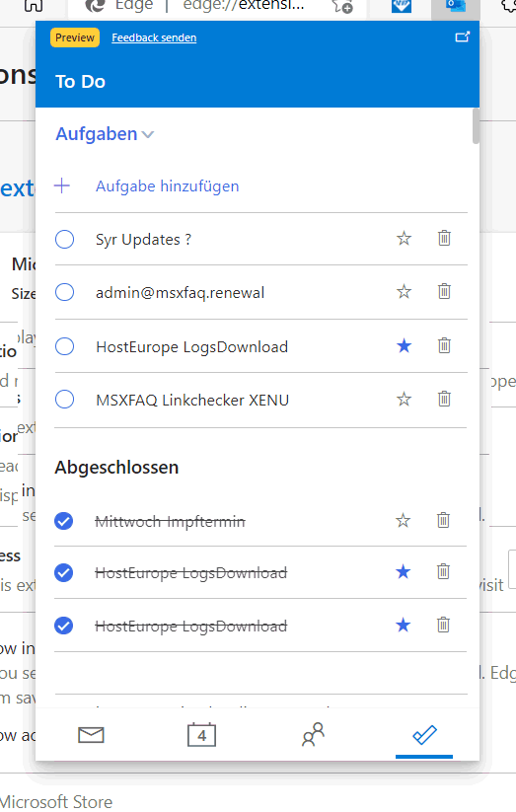Select the To Do checkmark tab
Viewport: 516px width, 812px height.
[x=424, y=734]
